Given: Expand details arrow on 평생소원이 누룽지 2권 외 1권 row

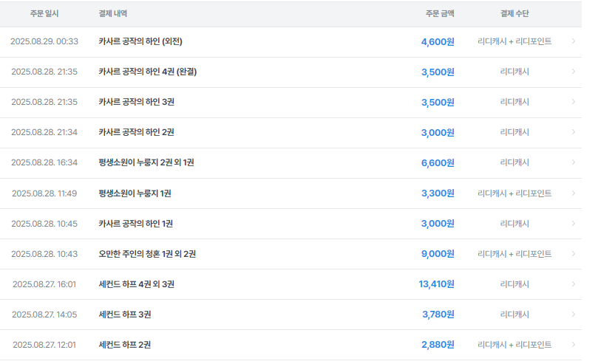Looking at the screenshot, I should (573, 162).
